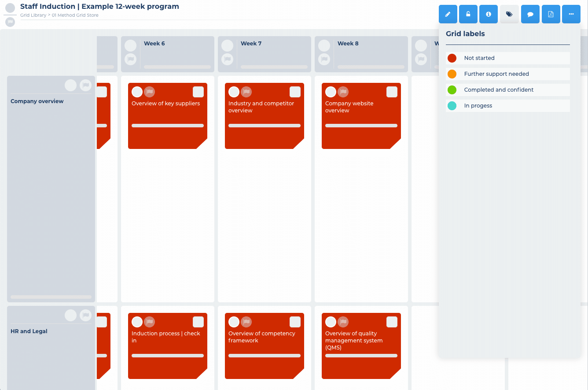Click the unlock padlock icon in the toolbar

468,14
